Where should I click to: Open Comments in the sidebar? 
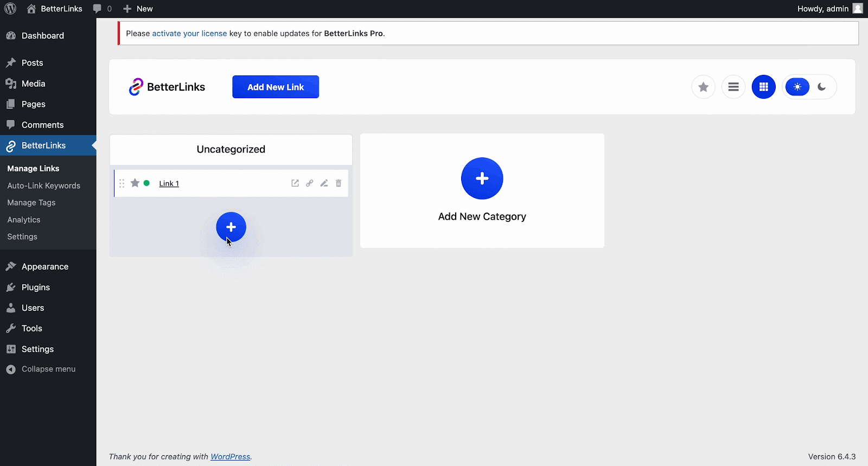(48, 125)
